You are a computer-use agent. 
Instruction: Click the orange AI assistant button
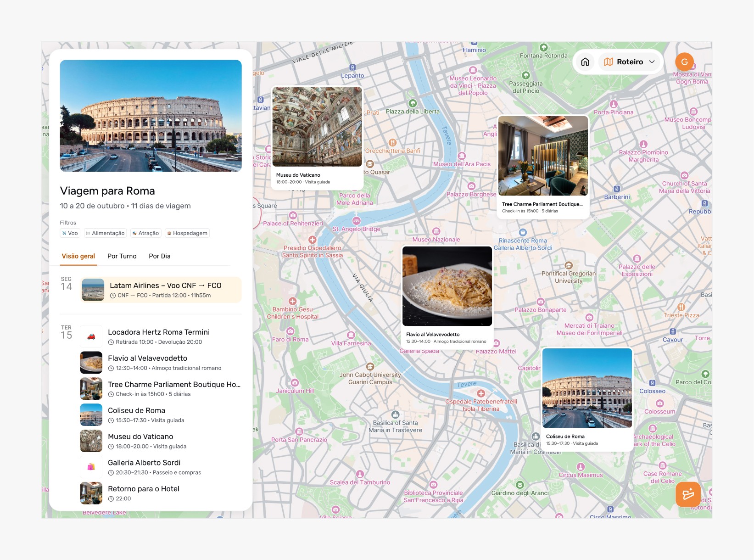point(688,494)
